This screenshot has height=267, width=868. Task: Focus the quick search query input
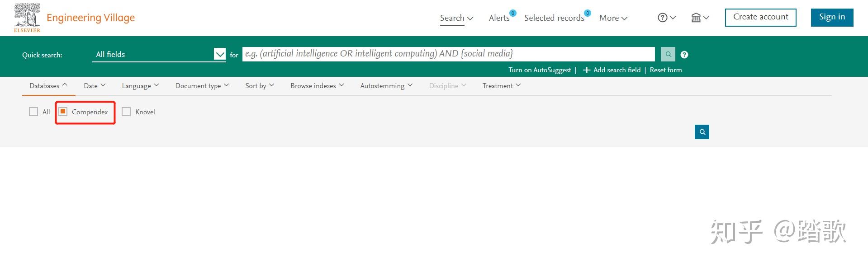coord(448,54)
